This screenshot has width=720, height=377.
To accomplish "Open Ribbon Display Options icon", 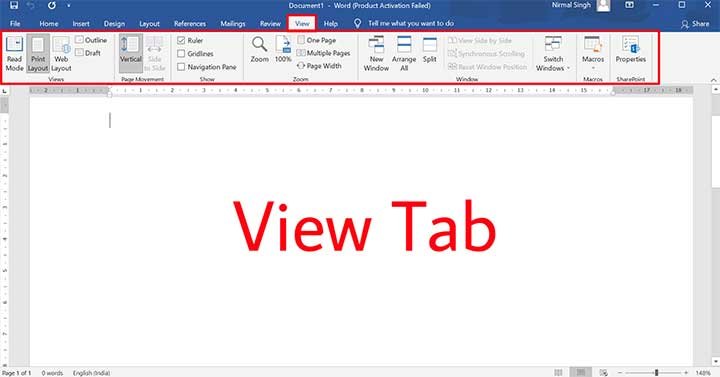I will tap(630, 5).
